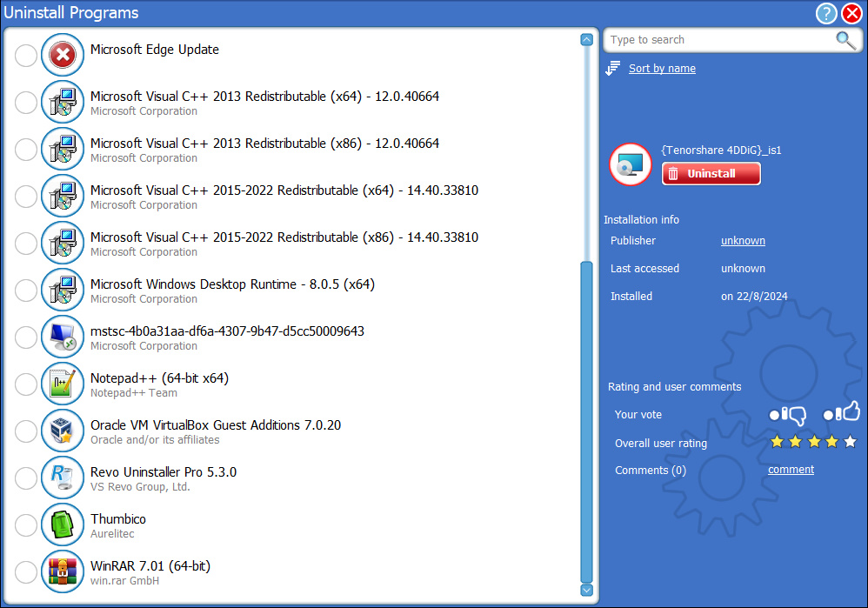The height and width of the screenshot is (608, 868).
Task: Click the sort order arrow icon
Action: pyautogui.click(x=612, y=68)
